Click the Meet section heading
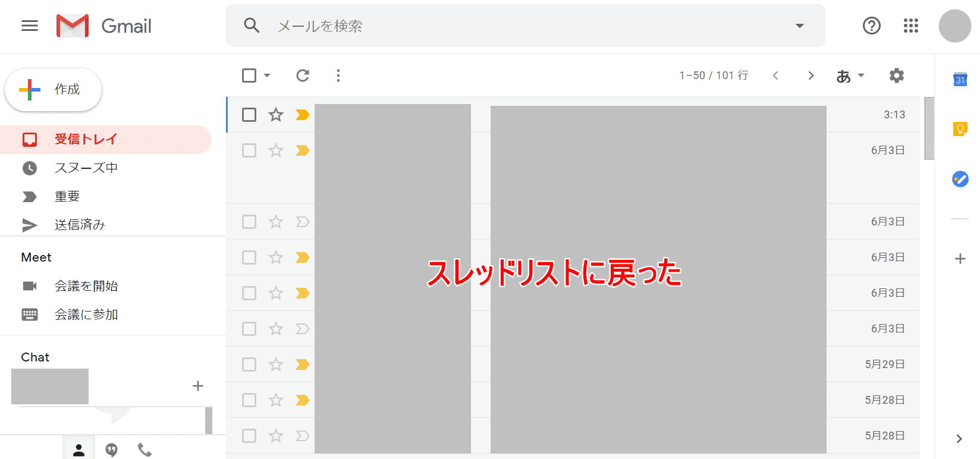The width and height of the screenshot is (980, 459). click(x=36, y=257)
